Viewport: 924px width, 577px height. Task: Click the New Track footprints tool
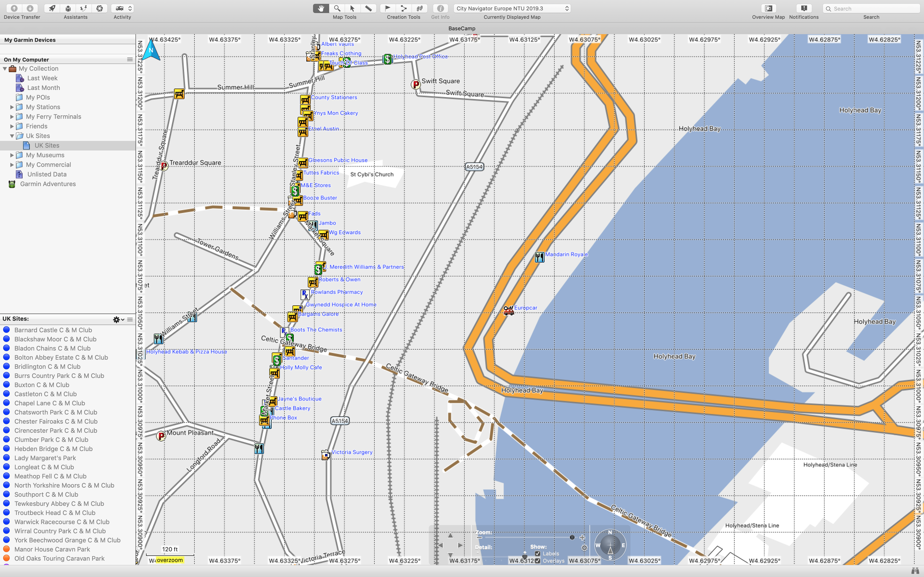(420, 8)
